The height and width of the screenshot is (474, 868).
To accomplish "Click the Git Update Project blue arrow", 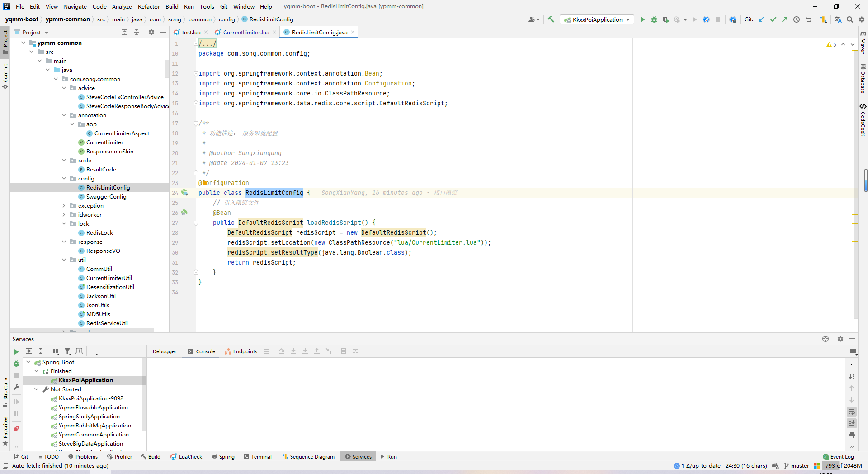I will click(761, 19).
